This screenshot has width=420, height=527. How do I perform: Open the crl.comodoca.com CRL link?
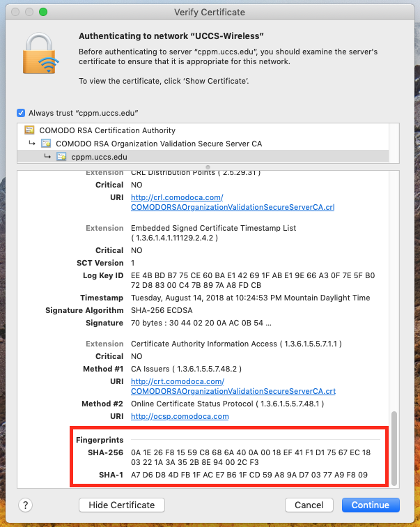pyautogui.click(x=233, y=202)
